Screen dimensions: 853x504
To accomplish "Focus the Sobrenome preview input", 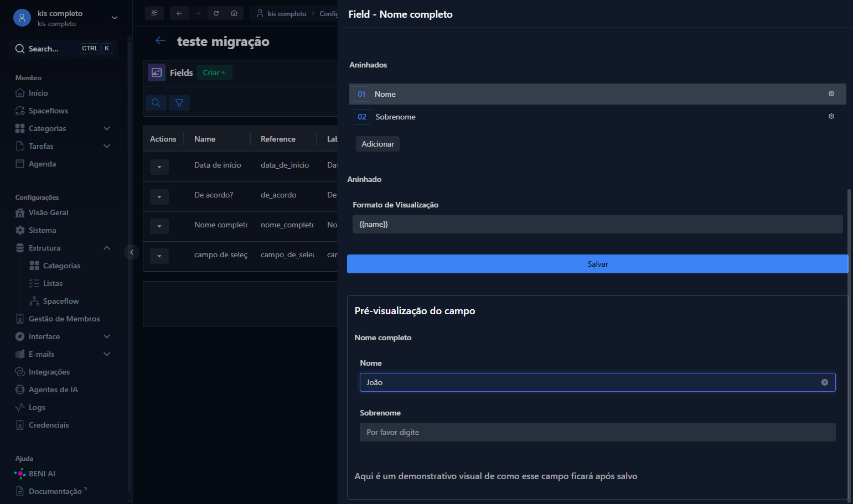I will click(598, 432).
